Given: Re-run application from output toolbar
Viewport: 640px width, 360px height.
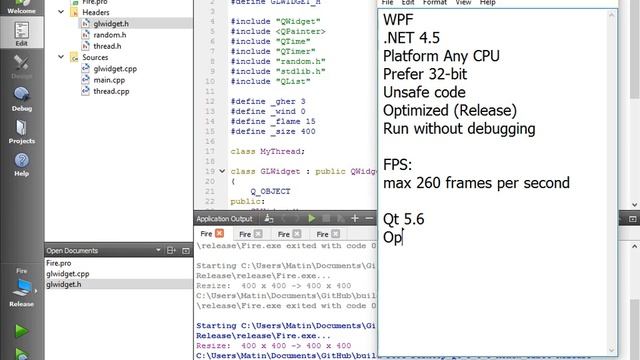Looking at the screenshot, I should click(x=311, y=219).
